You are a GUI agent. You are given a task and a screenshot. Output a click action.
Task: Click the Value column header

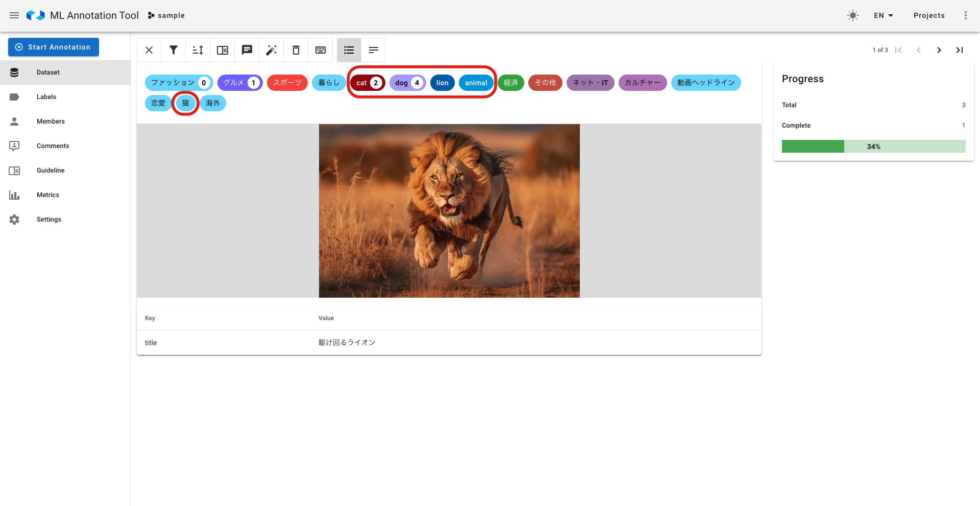click(x=326, y=318)
